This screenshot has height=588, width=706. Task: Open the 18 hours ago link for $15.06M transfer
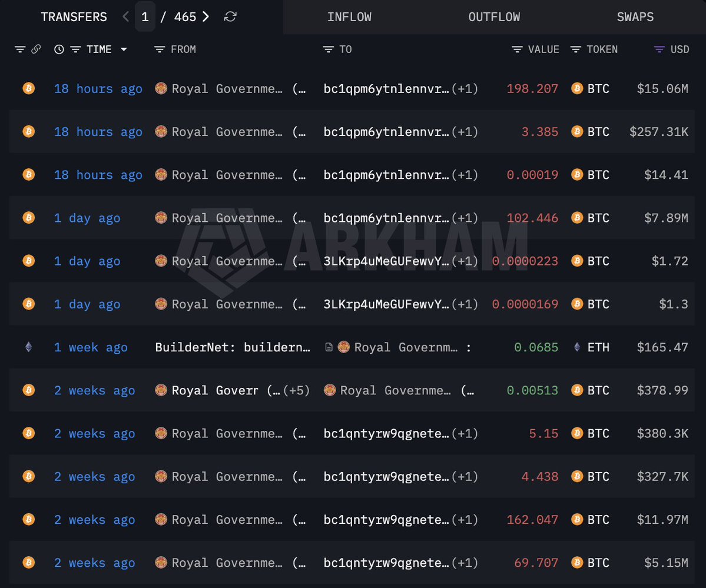98,89
